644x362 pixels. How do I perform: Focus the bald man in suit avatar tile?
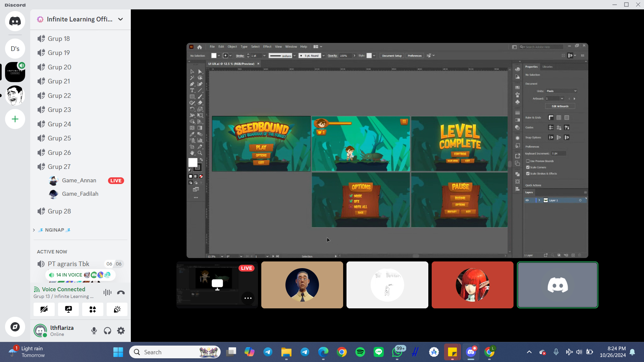pyautogui.click(x=302, y=285)
